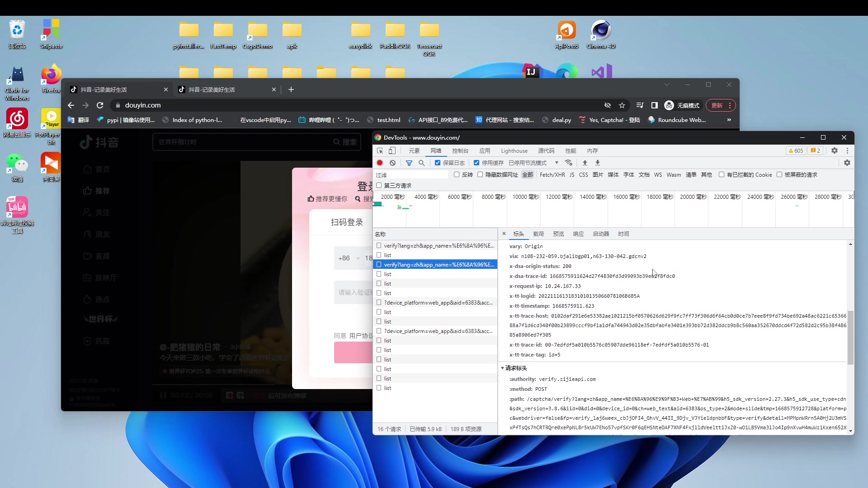Go back in the Chrome window
Image resolution: width=868 pixels, height=488 pixels.
(71, 105)
